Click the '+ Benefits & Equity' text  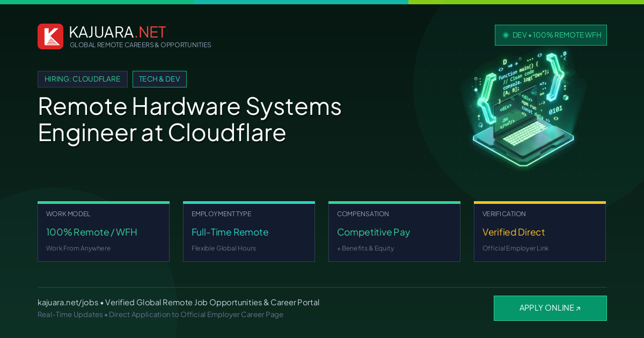pyautogui.click(x=365, y=248)
